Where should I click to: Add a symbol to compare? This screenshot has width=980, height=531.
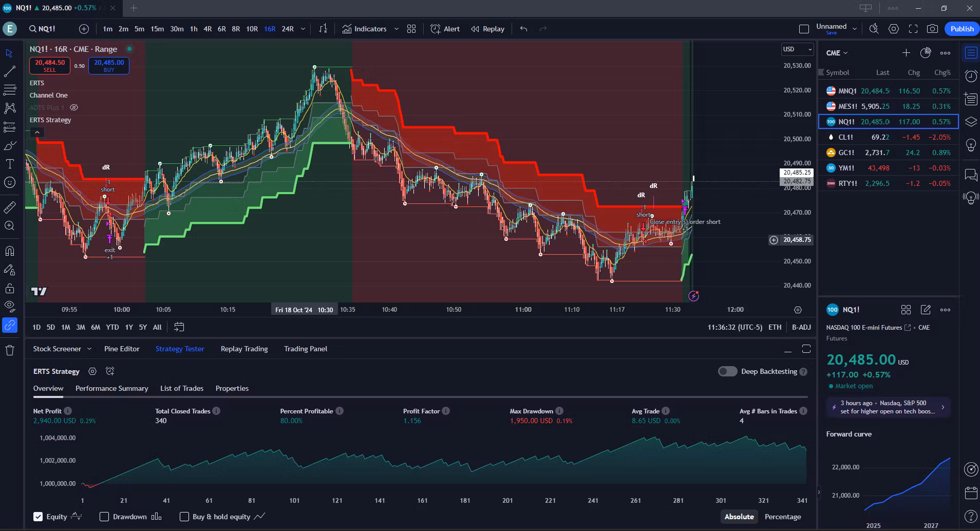84,29
